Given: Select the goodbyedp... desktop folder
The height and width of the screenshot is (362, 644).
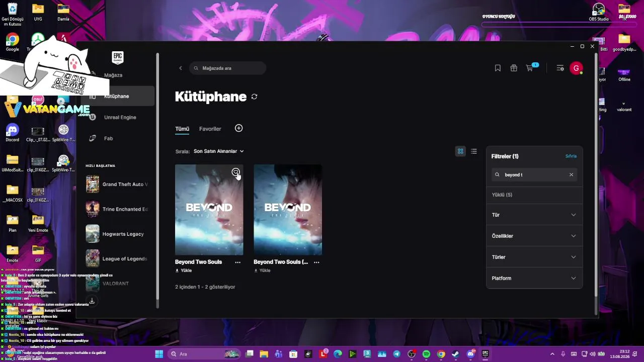Looking at the screenshot, I should (x=624, y=43).
